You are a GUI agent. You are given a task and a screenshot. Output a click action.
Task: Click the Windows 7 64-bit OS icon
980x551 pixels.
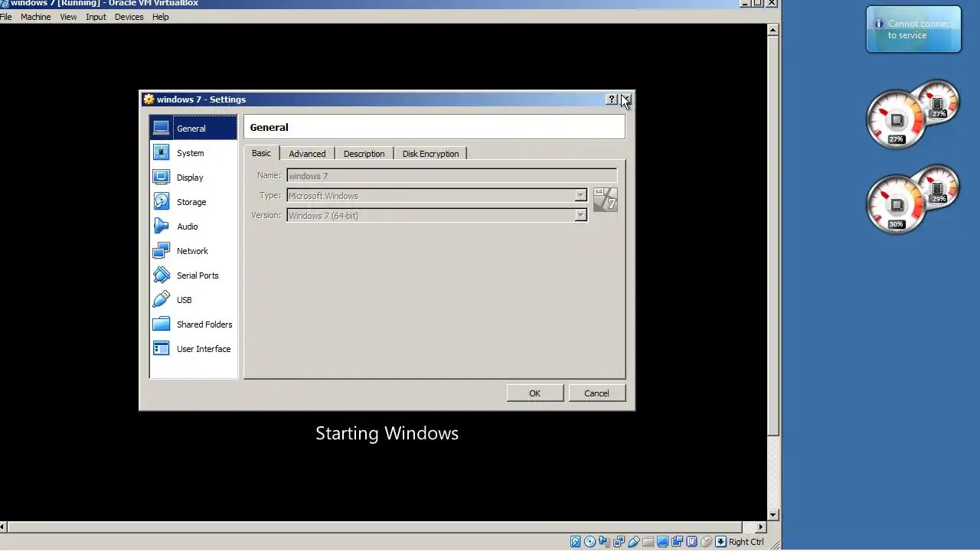tap(605, 199)
